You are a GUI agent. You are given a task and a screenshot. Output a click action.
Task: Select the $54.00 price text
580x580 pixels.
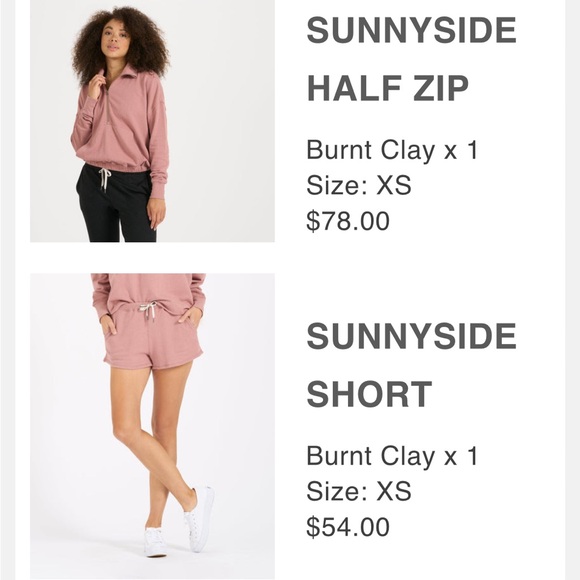(348, 527)
